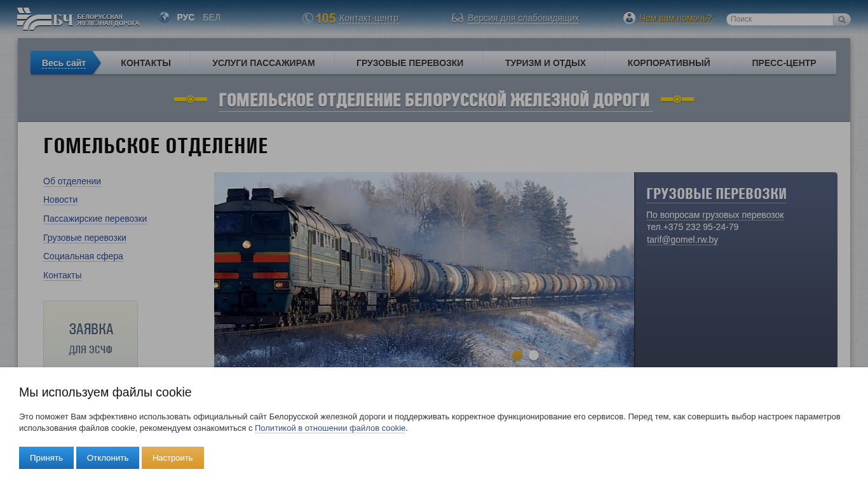The width and height of the screenshot is (868, 488).
Task: Click the Belarusian Railway logo
Action: point(78,19)
